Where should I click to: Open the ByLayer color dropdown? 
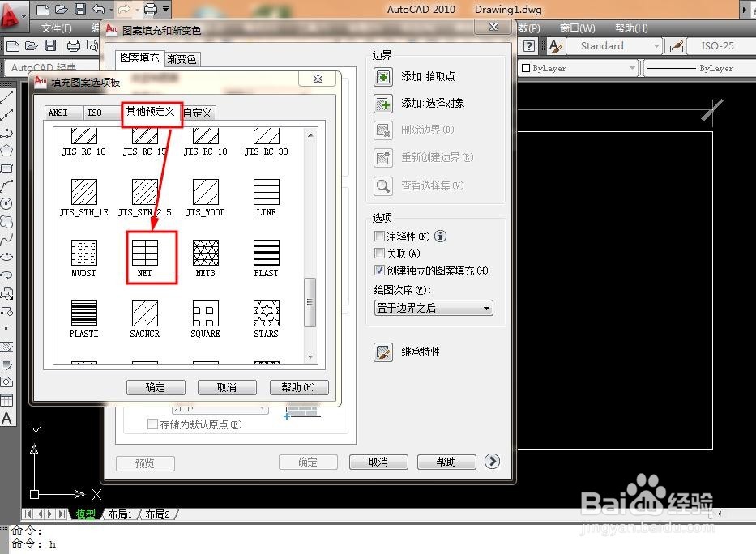click(x=578, y=68)
